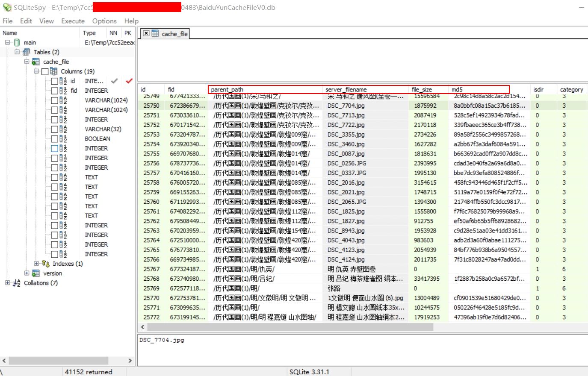Screen dimensions: 588x376
Task: Click the table icon on cache_file tab
Action: pyautogui.click(x=155, y=34)
